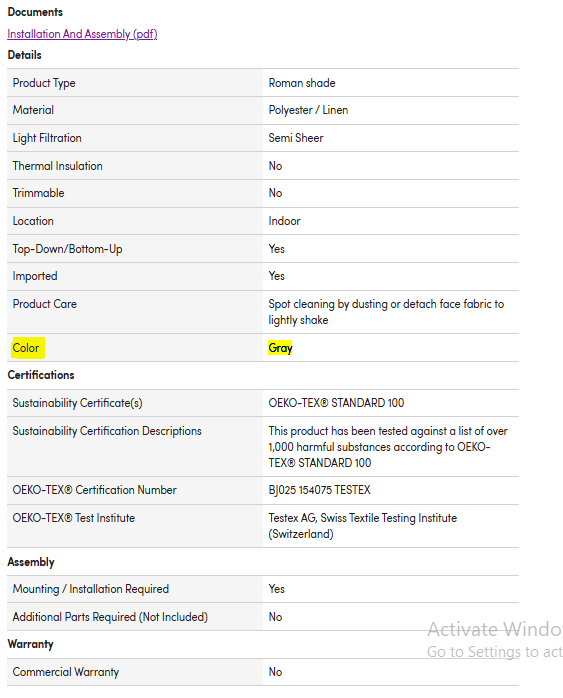Select the Thermal Insulation row label

coord(57,166)
